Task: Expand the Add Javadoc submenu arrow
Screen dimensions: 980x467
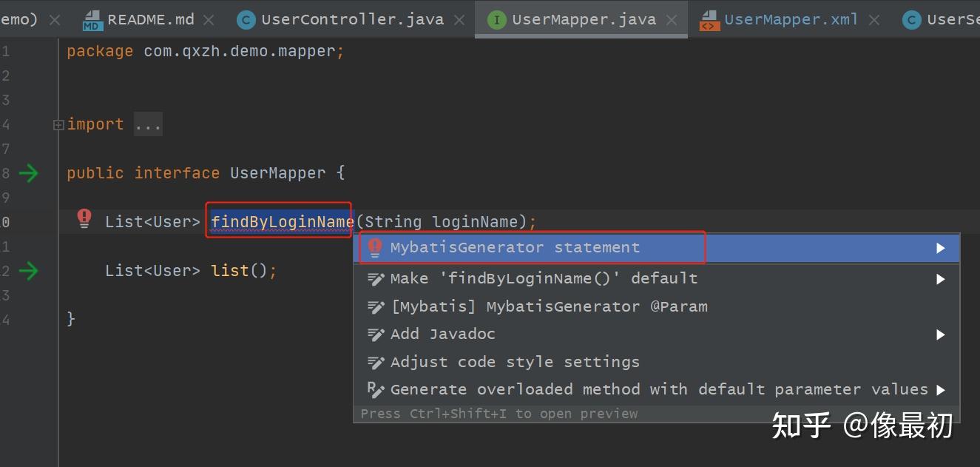Action: point(940,335)
